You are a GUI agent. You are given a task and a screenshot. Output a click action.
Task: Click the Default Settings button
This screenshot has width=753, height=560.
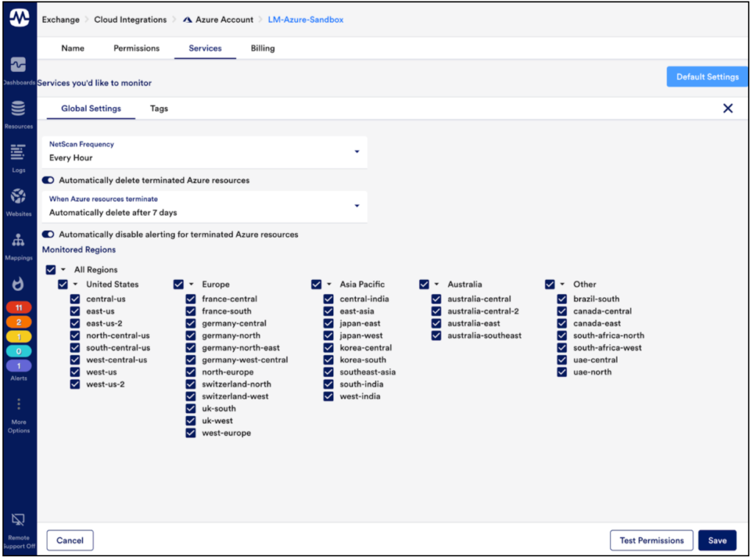[x=707, y=76]
